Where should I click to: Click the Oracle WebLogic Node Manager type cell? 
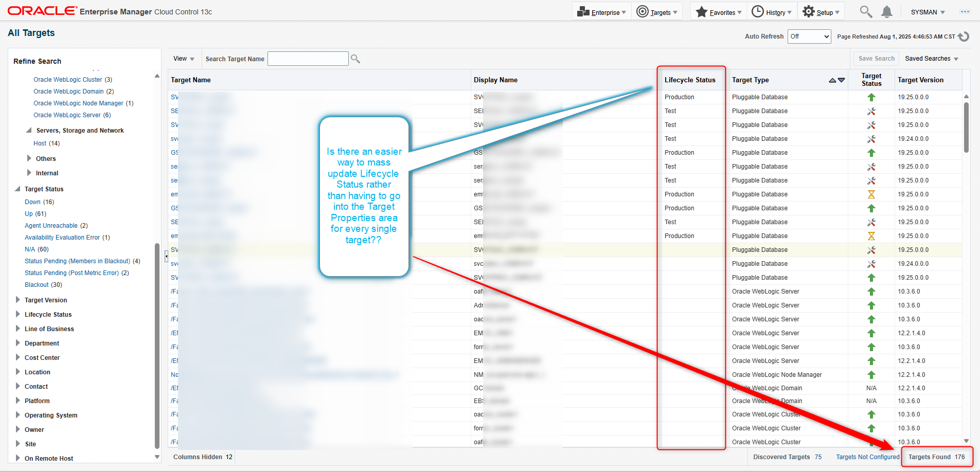pyautogui.click(x=777, y=375)
